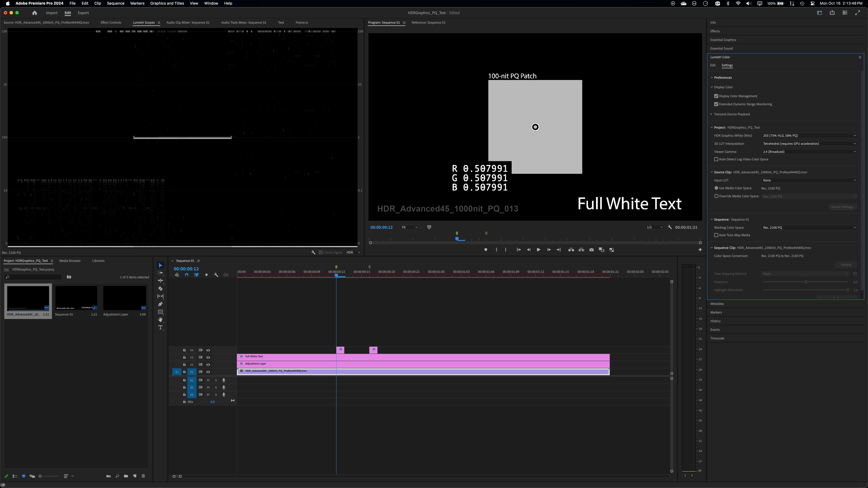The image size is (868, 488).
Task: Open Working Color Space dropdown
Action: pos(809,228)
